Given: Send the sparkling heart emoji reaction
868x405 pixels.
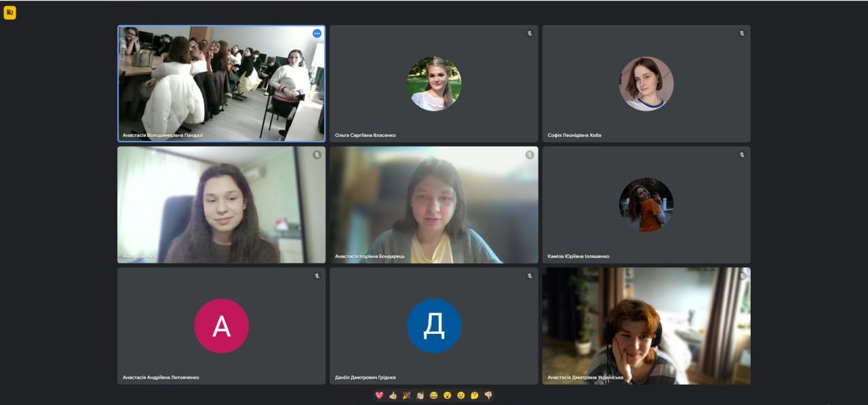Looking at the screenshot, I should [x=379, y=395].
